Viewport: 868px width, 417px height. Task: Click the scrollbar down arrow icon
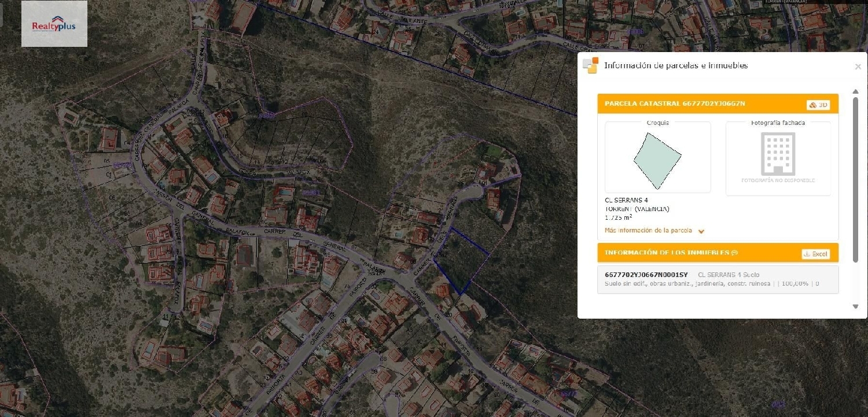(x=855, y=306)
